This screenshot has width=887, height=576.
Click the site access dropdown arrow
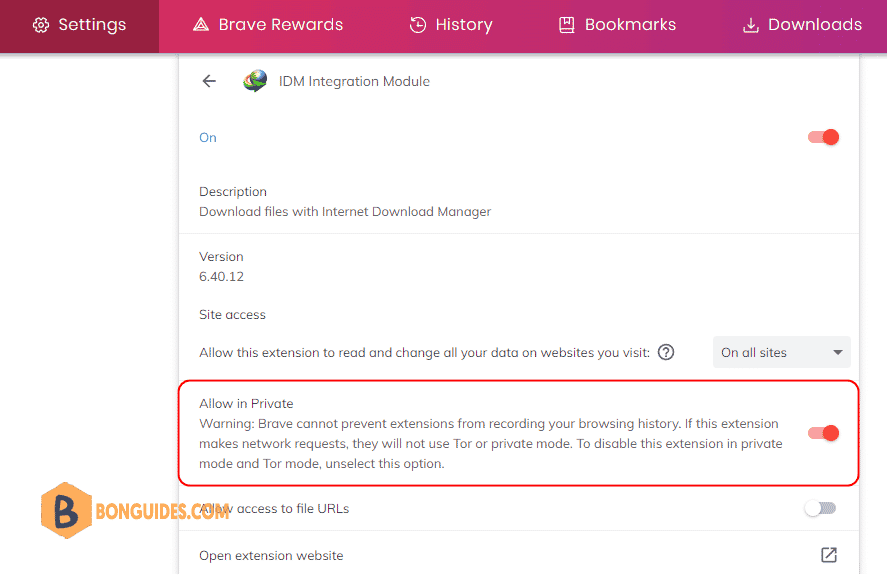click(x=838, y=353)
